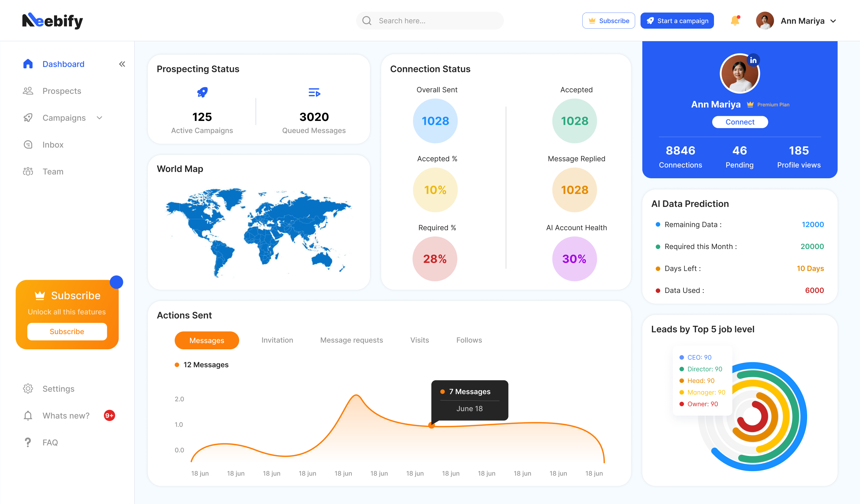Click Subscribe button in orange sidebar card
Image resolution: width=860 pixels, height=504 pixels.
tap(67, 331)
